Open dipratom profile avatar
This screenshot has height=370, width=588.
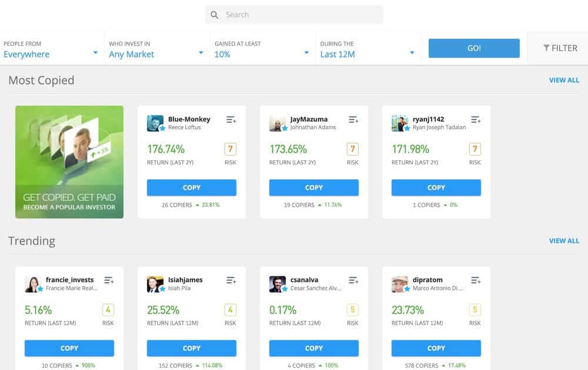click(x=400, y=284)
